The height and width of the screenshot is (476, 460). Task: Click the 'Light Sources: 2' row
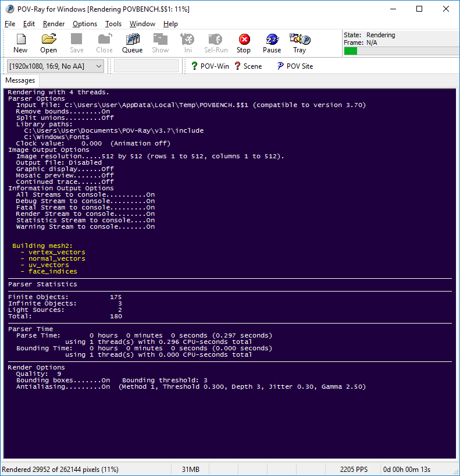click(65, 310)
